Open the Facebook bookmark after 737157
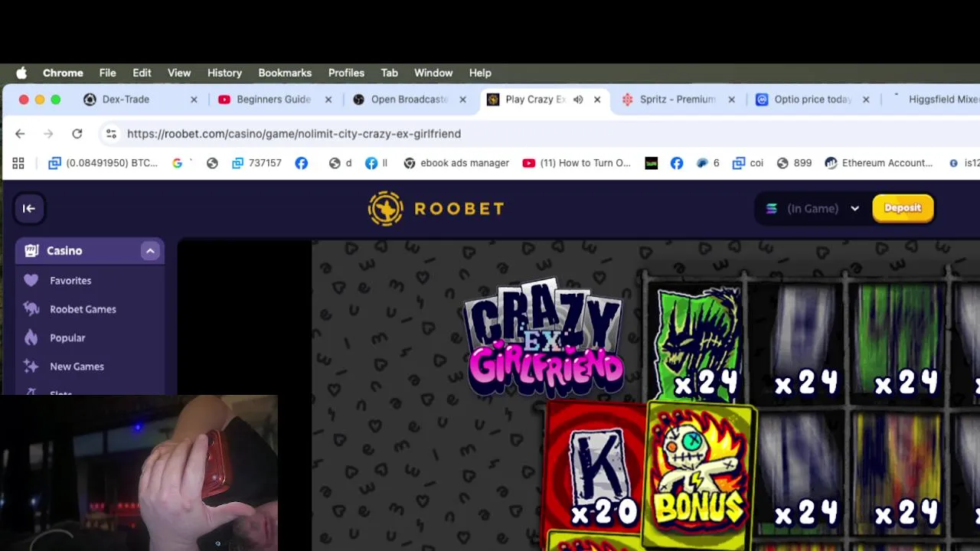 (x=302, y=163)
